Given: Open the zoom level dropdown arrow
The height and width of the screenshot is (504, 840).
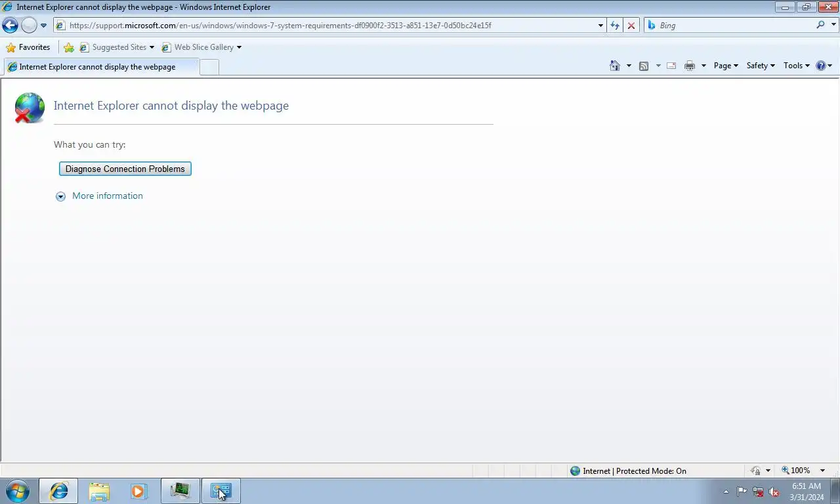Looking at the screenshot, I should coord(822,471).
